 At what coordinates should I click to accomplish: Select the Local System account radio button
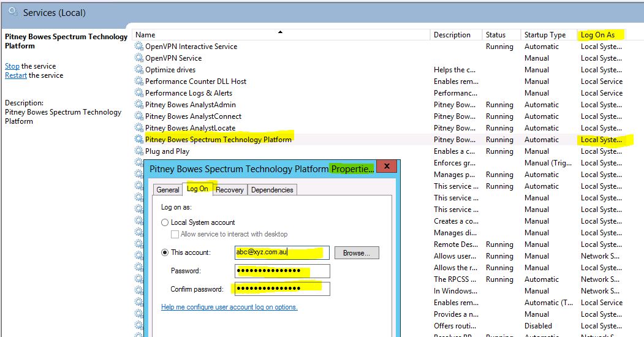pyautogui.click(x=165, y=222)
